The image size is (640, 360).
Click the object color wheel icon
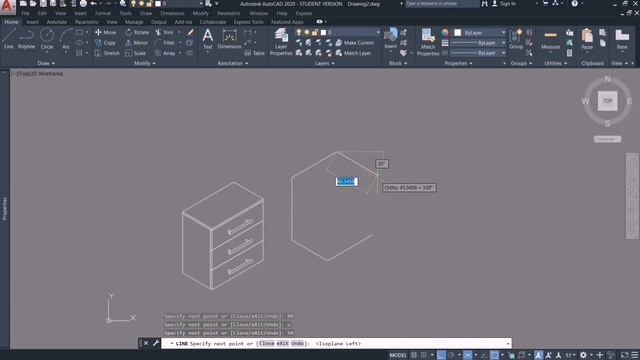click(445, 32)
